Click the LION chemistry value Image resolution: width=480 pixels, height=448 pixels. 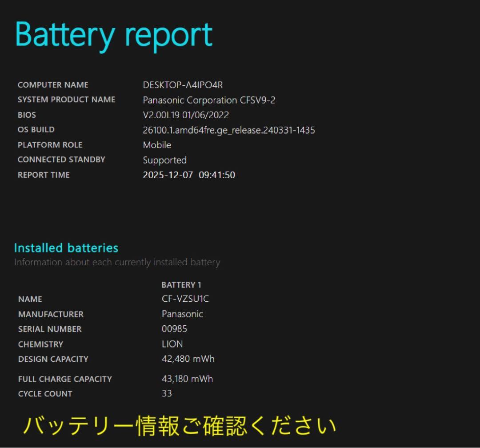[172, 344]
